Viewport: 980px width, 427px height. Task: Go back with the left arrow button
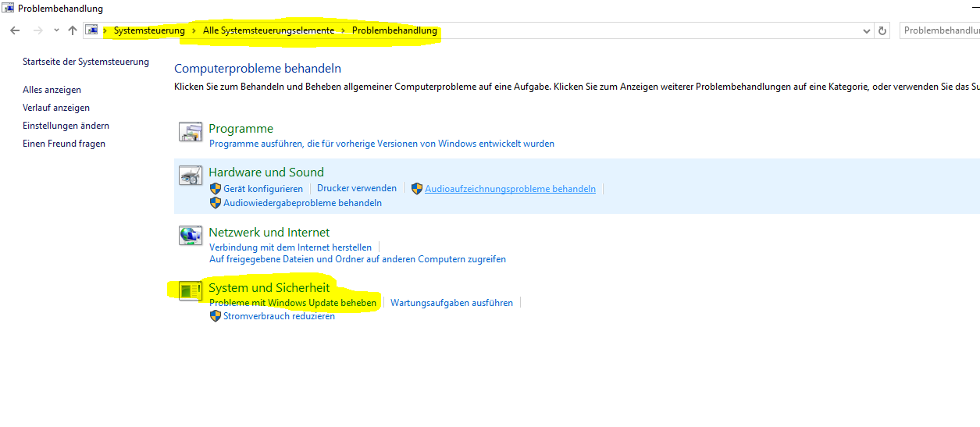point(15,30)
